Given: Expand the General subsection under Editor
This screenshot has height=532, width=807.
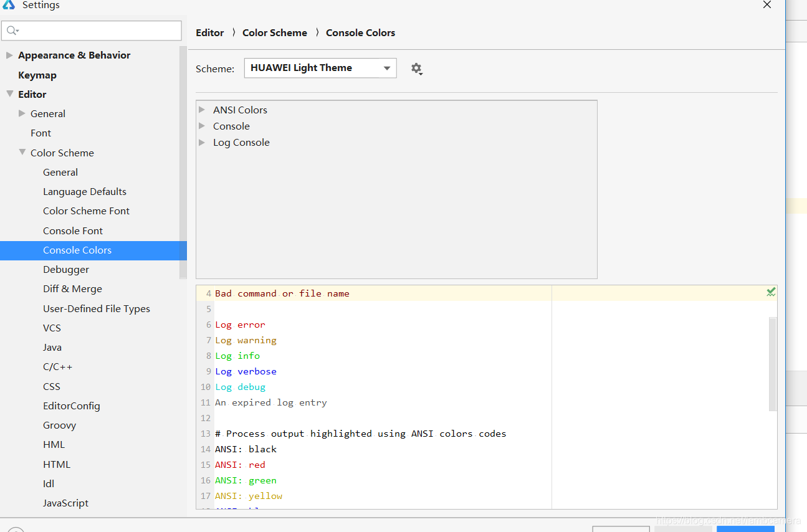Looking at the screenshot, I should (22, 113).
